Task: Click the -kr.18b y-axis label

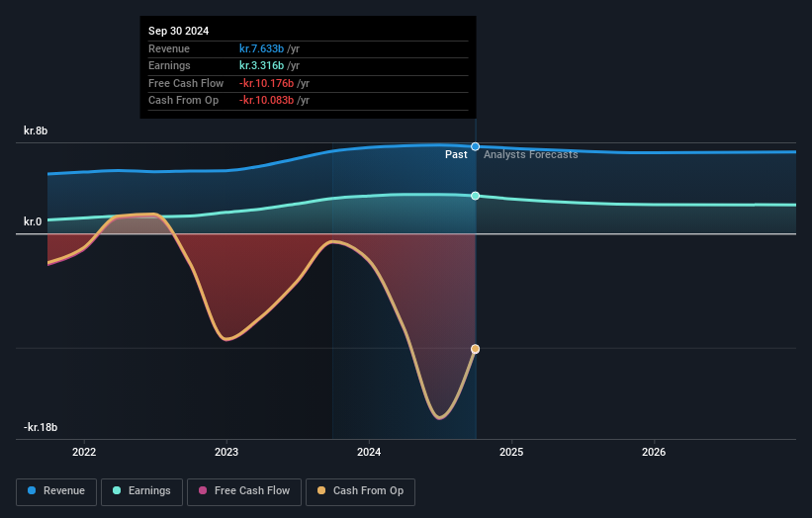Action: click(x=41, y=427)
